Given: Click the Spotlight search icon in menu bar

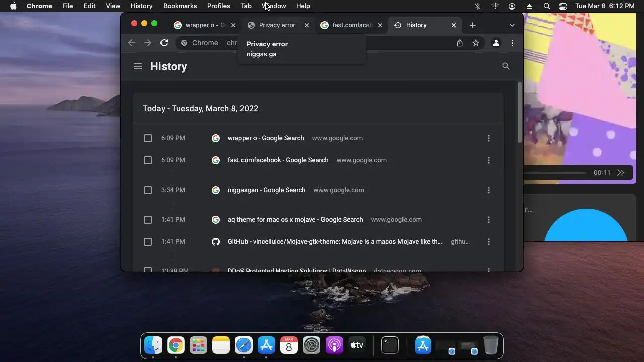Looking at the screenshot, I should pyautogui.click(x=547, y=6).
